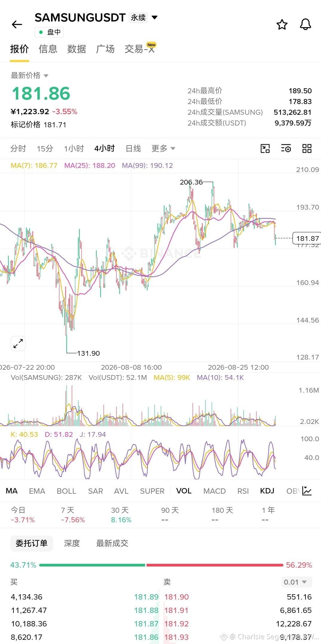Switch to the 数据 tab
The image size is (321, 644).
coord(76,49)
